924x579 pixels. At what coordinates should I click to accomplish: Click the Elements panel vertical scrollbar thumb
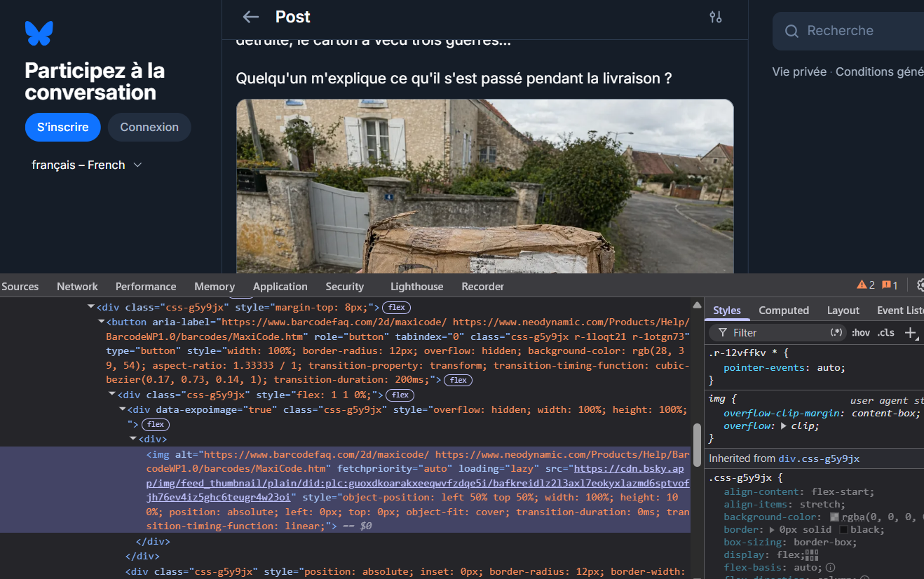tap(697, 444)
